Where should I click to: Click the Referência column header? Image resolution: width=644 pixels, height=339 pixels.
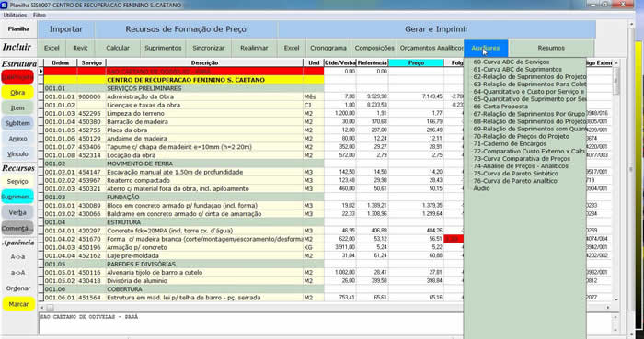point(372,62)
